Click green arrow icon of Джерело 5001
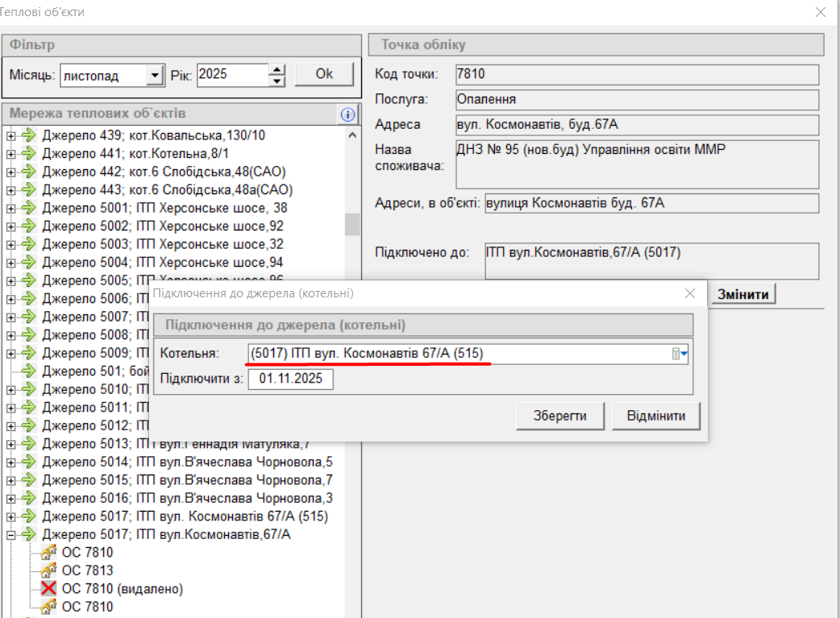 (30, 208)
